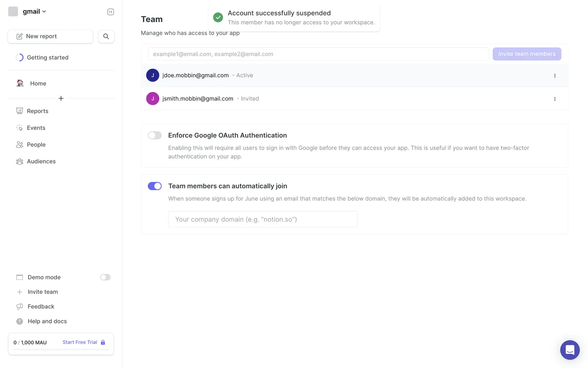This screenshot has height=368, width=588.
Task: Click the Help and docs question icon
Action: pyautogui.click(x=20, y=321)
